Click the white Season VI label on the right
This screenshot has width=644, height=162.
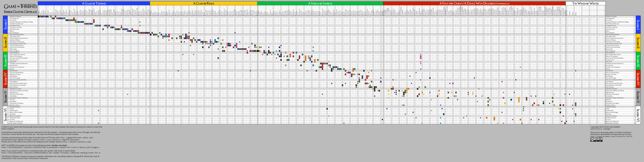638,115
